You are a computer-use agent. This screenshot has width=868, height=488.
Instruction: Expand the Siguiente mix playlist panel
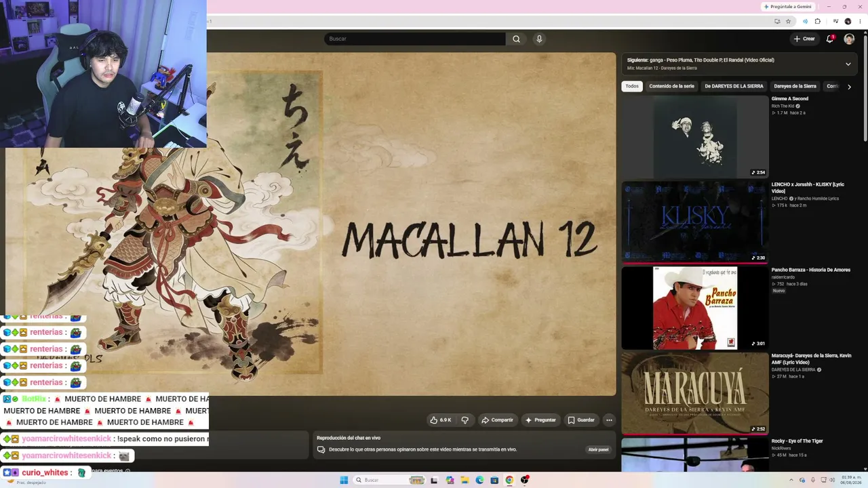pos(848,64)
